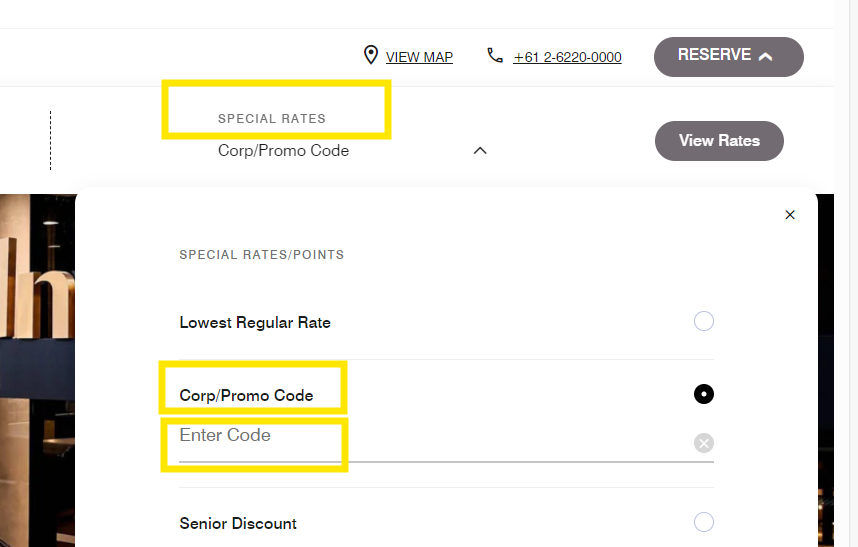Screen dimensions: 858x547
Task: Close the special rates panel with X
Action: coord(790,214)
